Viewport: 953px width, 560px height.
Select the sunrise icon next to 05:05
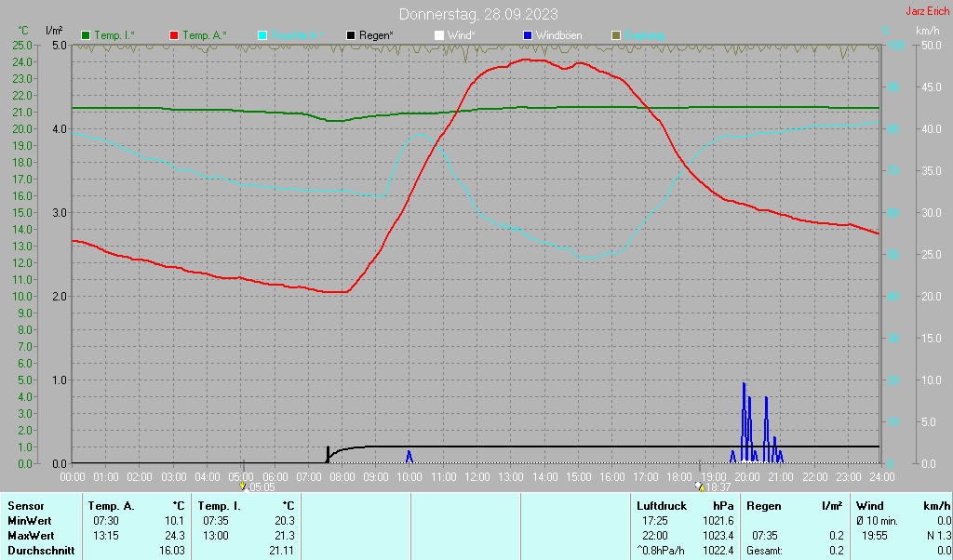[244, 487]
